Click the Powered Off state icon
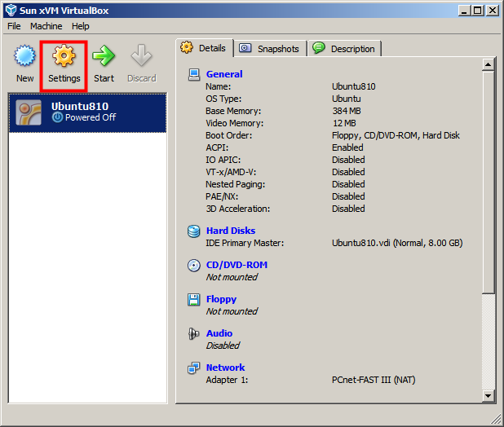 pos(58,117)
